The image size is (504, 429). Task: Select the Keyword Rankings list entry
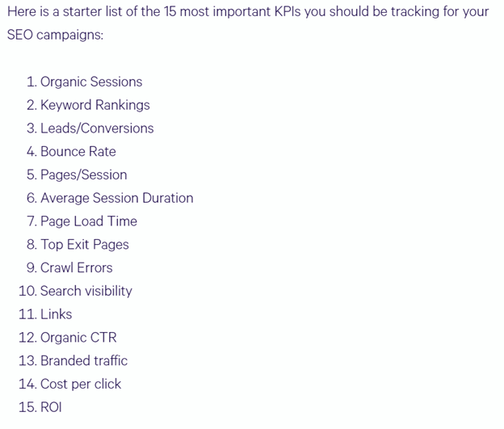pyautogui.click(x=94, y=105)
